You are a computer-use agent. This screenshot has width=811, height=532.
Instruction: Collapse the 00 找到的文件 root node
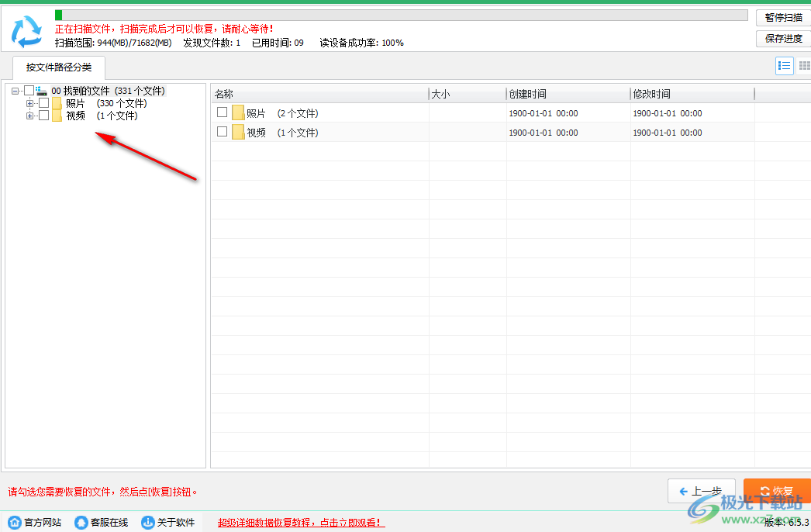(15, 91)
